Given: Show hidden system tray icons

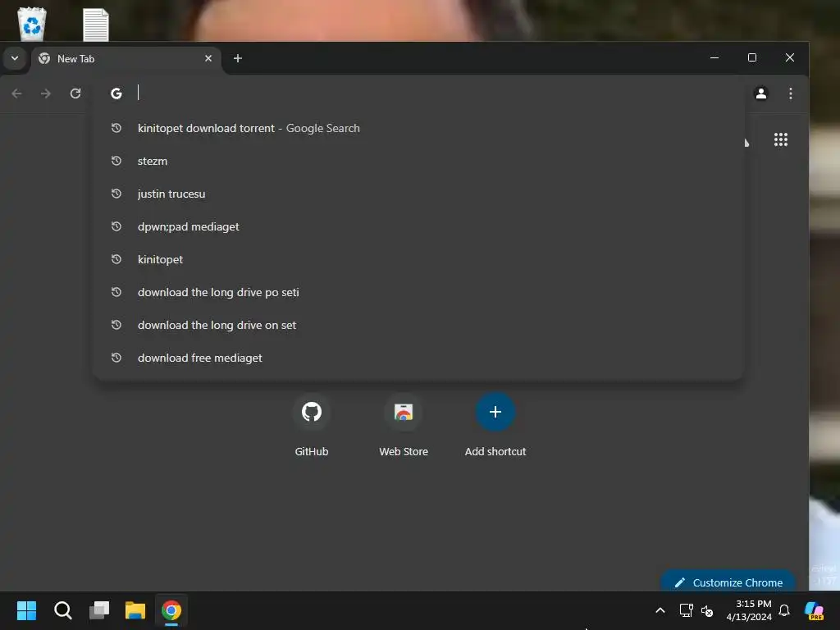Looking at the screenshot, I should [660, 610].
